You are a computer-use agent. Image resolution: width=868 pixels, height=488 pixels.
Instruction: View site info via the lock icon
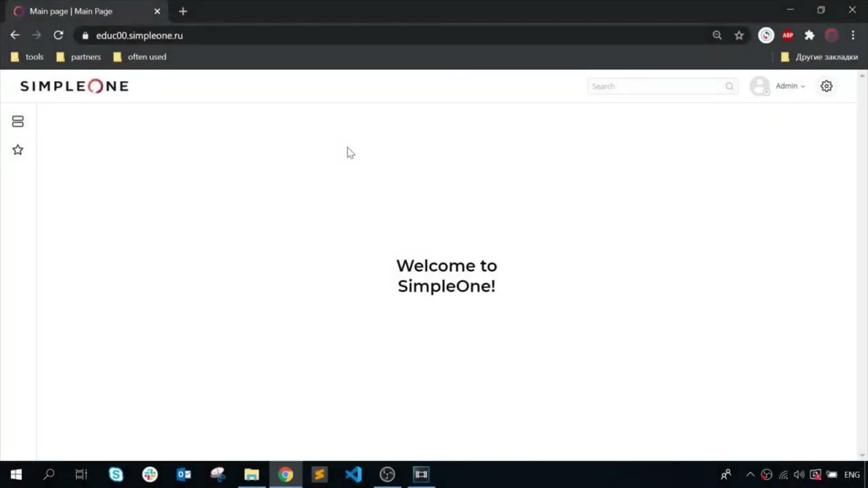pos(85,35)
